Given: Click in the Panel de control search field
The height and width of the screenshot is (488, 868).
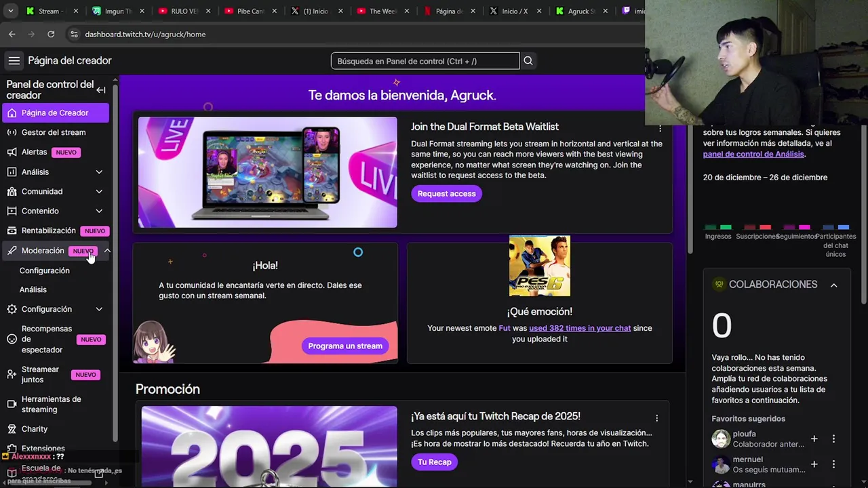Looking at the screenshot, I should [x=425, y=61].
